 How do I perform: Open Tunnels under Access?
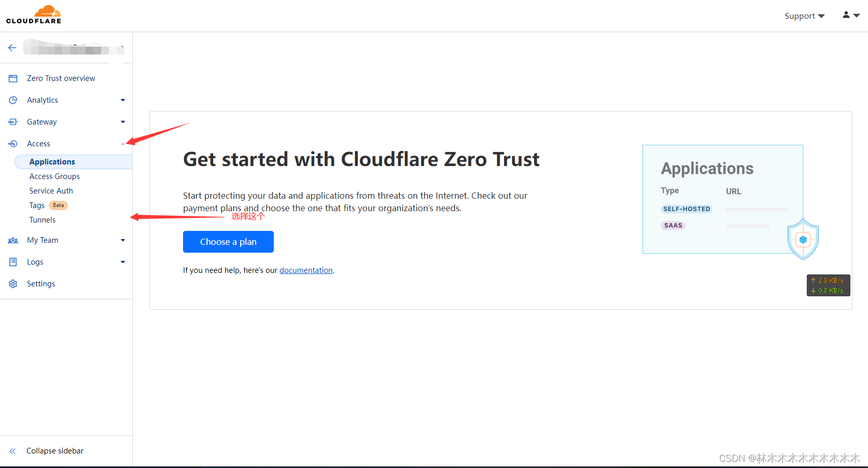click(x=42, y=219)
